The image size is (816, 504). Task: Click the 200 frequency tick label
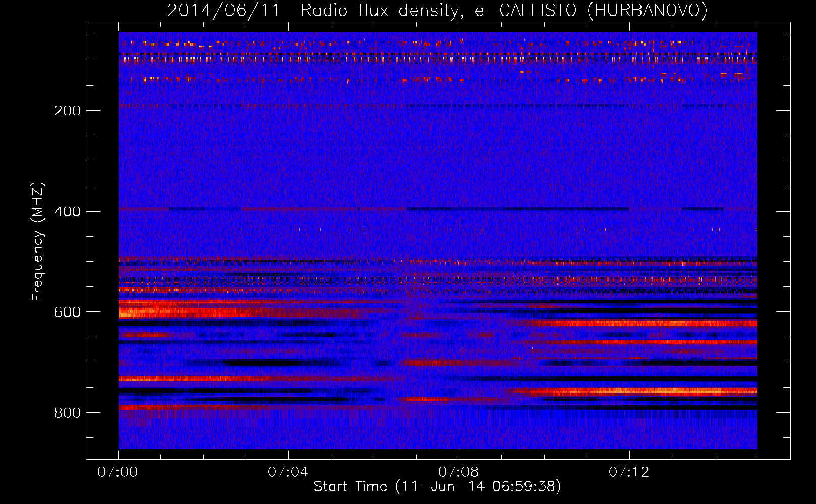(x=68, y=110)
